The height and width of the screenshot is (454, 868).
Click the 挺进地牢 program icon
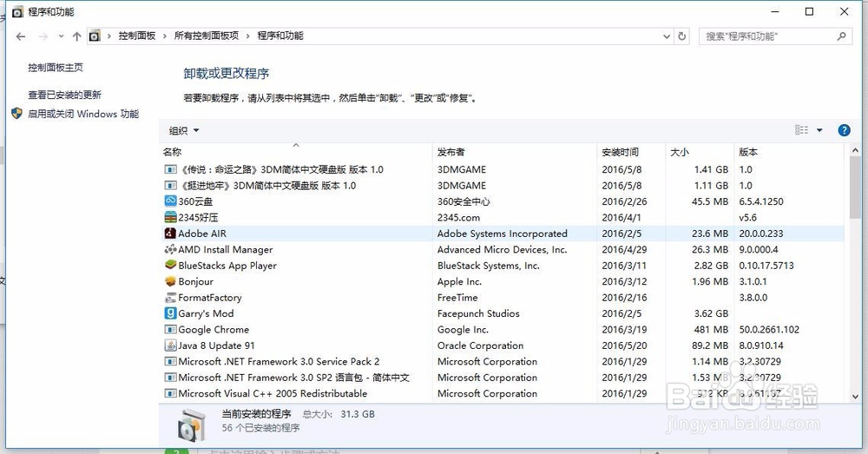tap(170, 186)
